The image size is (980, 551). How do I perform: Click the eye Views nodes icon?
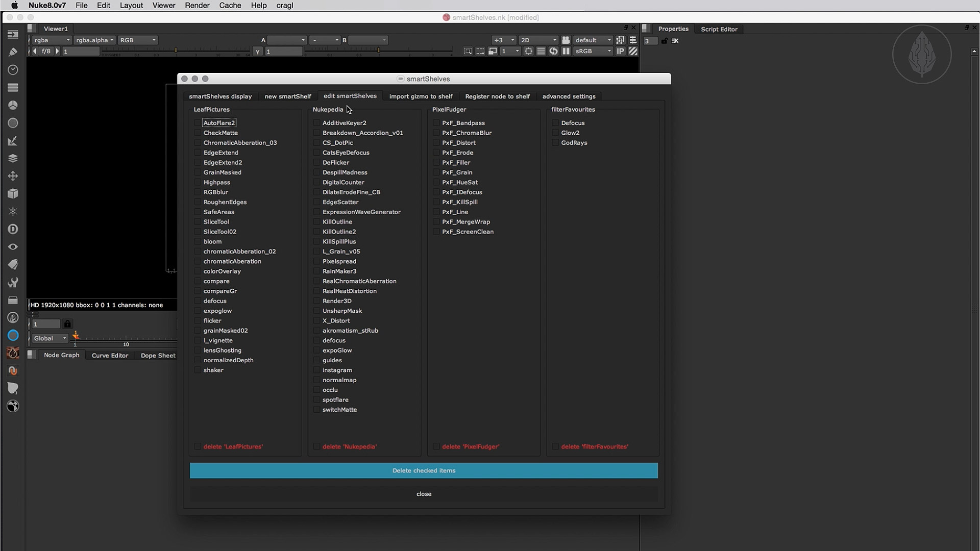(x=13, y=247)
